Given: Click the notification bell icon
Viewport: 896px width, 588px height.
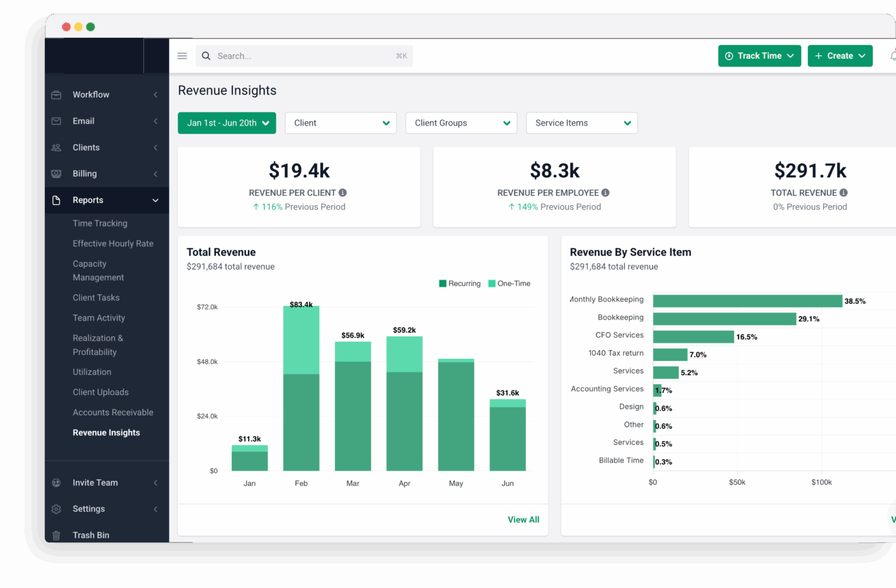Looking at the screenshot, I should point(893,56).
